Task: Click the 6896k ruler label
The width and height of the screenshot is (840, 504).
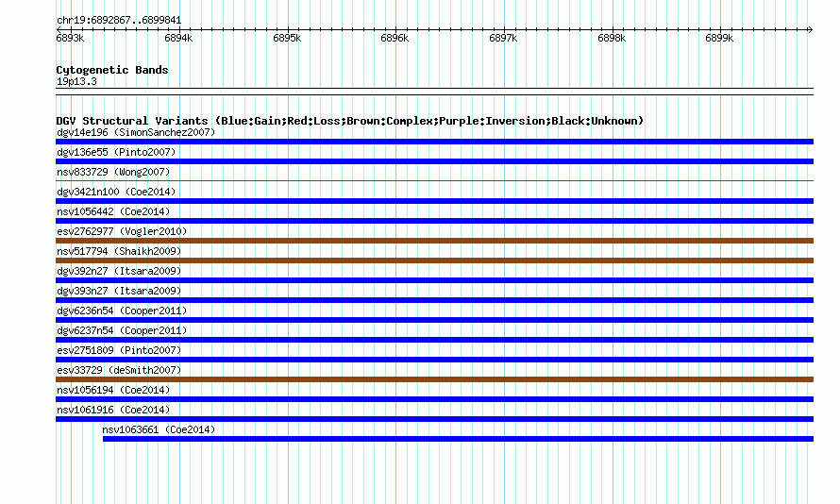Action: [395, 38]
